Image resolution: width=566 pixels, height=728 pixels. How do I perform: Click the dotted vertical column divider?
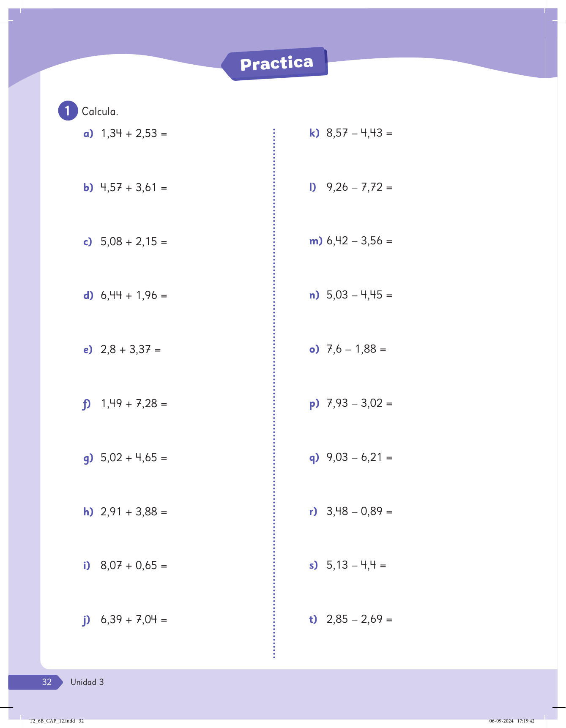(x=274, y=393)
